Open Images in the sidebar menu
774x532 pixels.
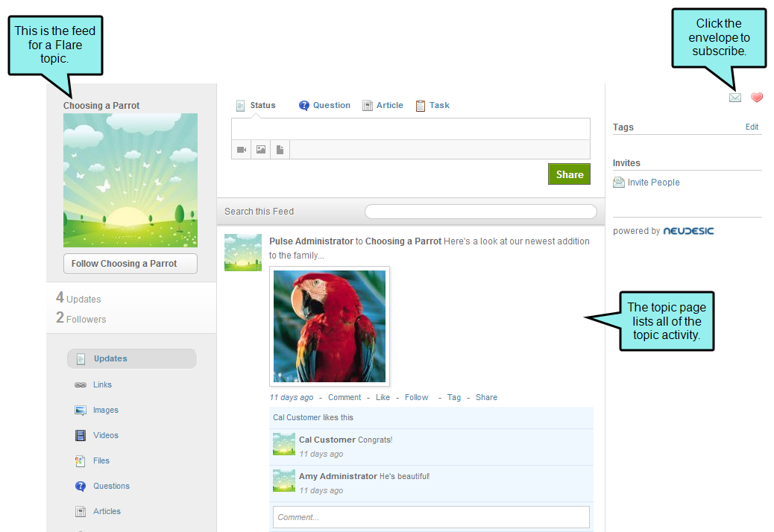[106, 411]
